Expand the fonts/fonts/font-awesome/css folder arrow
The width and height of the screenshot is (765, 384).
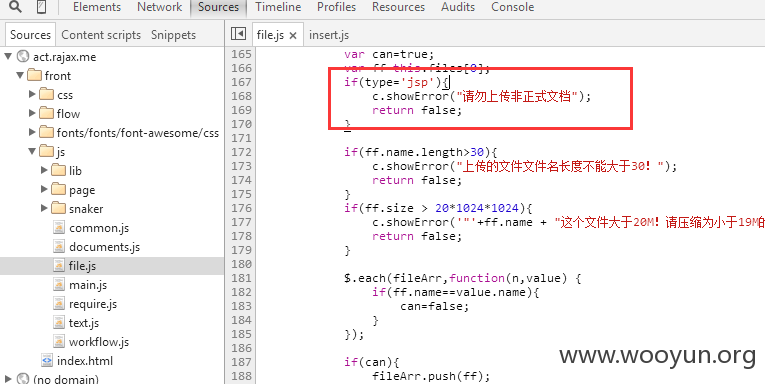coord(32,132)
